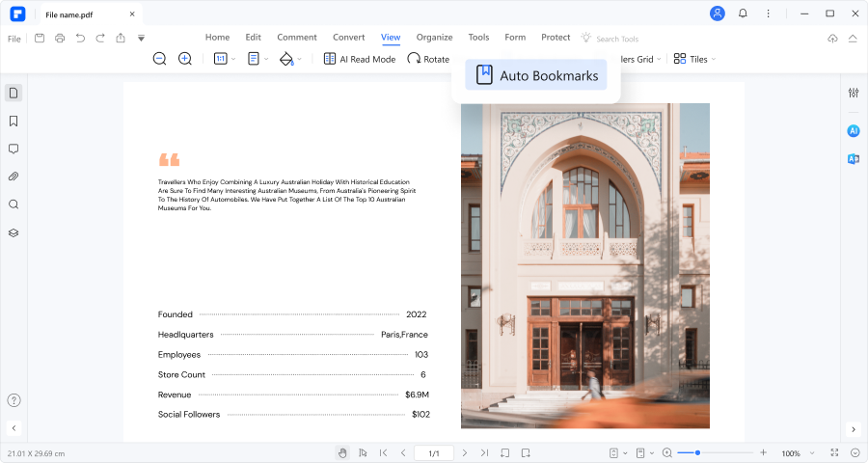Go to the last page
Image resolution: width=868 pixels, height=463 pixels.
484,453
